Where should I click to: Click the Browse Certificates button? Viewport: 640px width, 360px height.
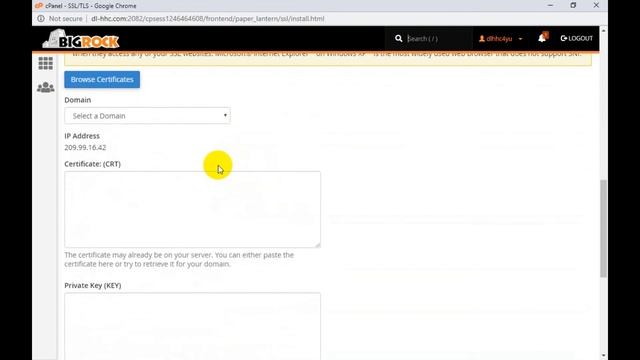coord(102,80)
